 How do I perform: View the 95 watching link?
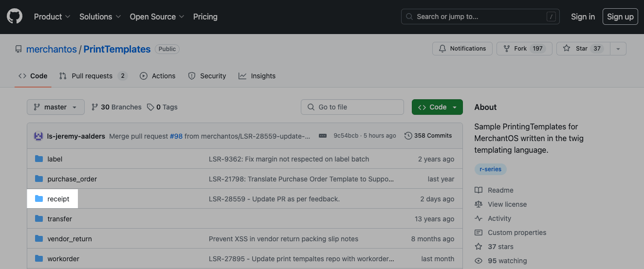pyautogui.click(x=501, y=261)
